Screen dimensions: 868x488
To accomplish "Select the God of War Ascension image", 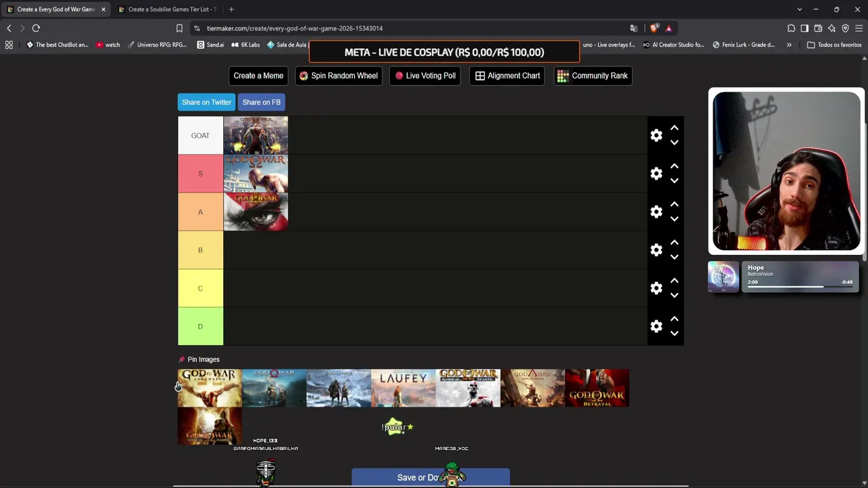I will 210,388.
